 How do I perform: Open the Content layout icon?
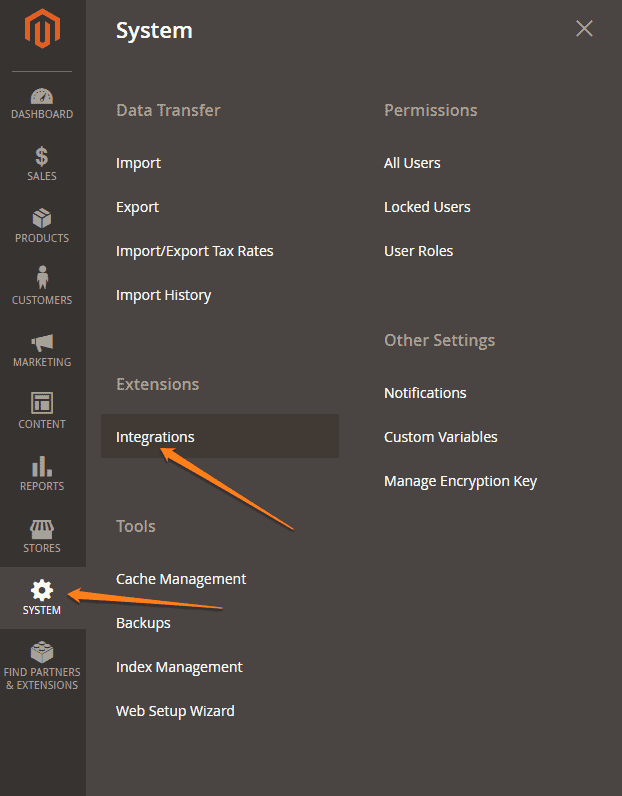(x=42, y=404)
